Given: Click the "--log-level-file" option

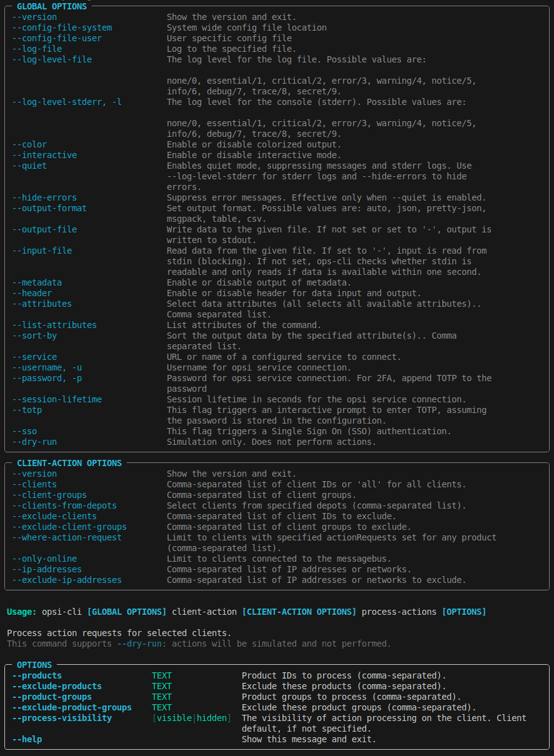Looking at the screenshot, I should tap(52, 59).
